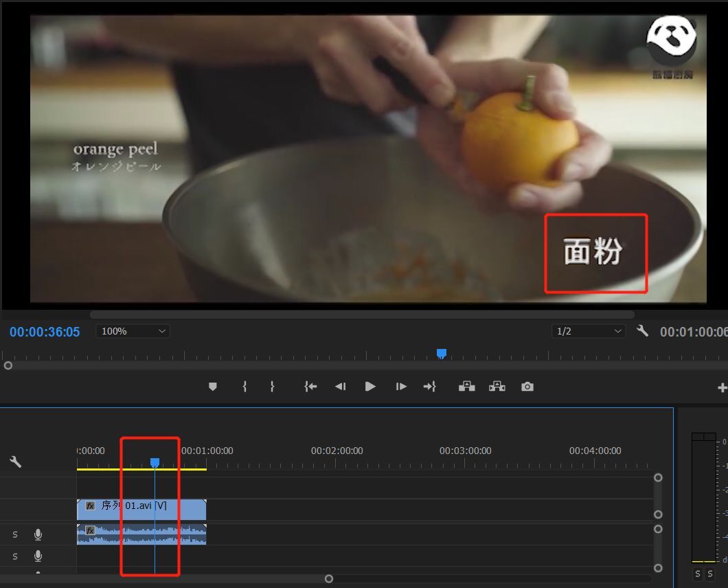This screenshot has height=588, width=728.
Task: Open the Button Editor plus icon
Action: coord(722,388)
